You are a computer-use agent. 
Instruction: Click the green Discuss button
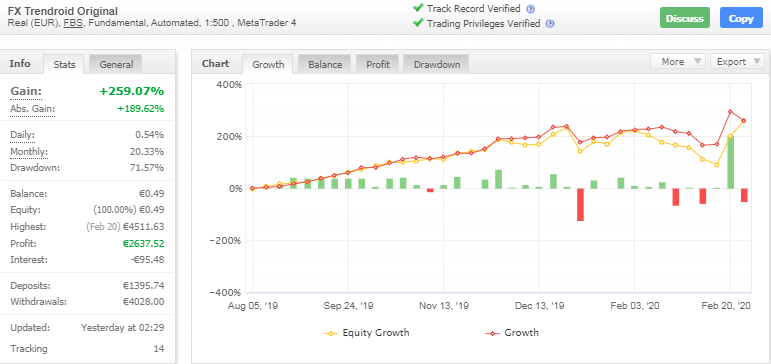pyautogui.click(x=684, y=18)
